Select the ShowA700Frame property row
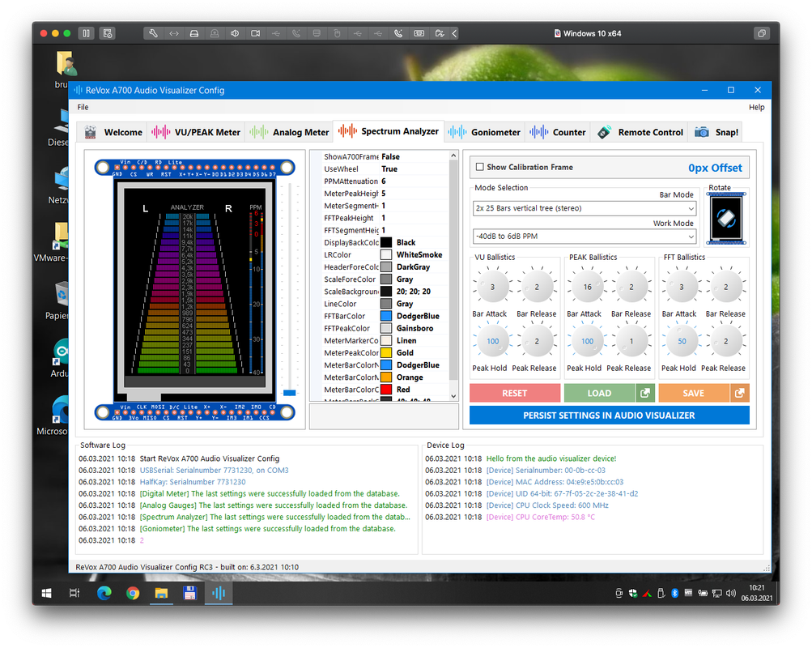812x648 pixels. (x=385, y=157)
